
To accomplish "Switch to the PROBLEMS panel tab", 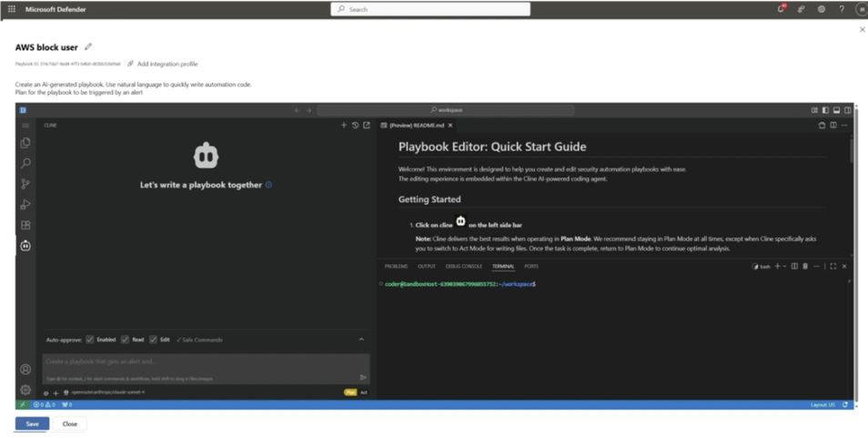I will pos(397,266).
